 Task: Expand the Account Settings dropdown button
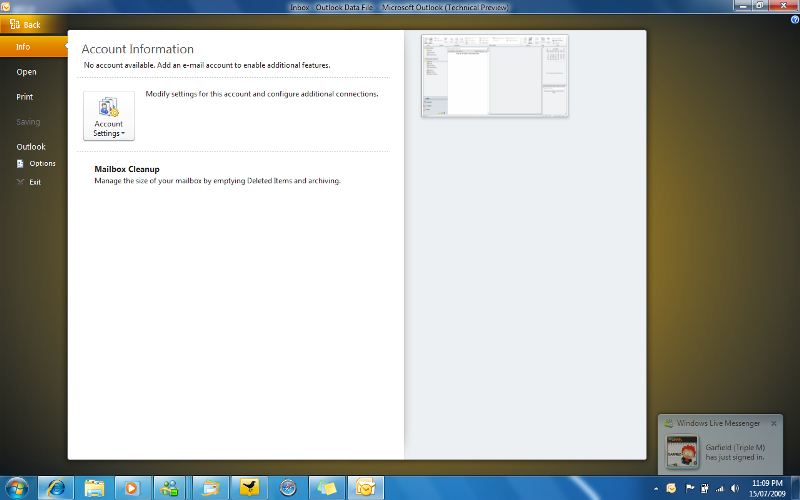(x=109, y=116)
